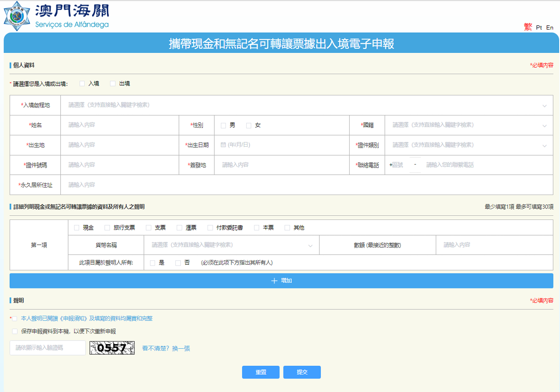Switch language to 繁 (Traditional Chinese)
560x392 pixels.
coord(527,27)
